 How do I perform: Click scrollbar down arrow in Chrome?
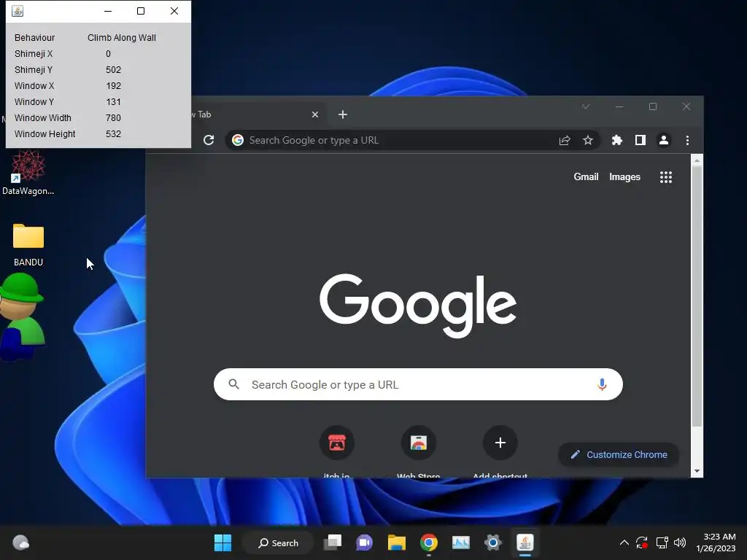[x=697, y=471]
